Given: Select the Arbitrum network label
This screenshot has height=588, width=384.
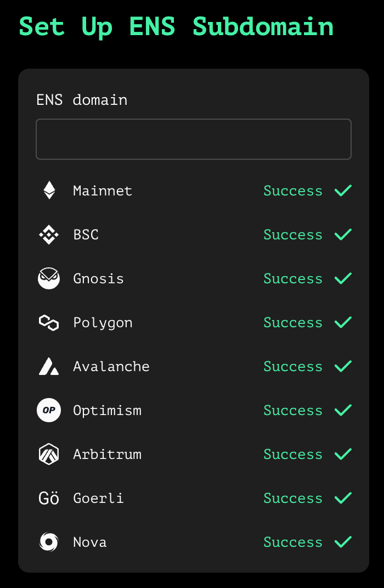Looking at the screenshot, I should 107,454.
